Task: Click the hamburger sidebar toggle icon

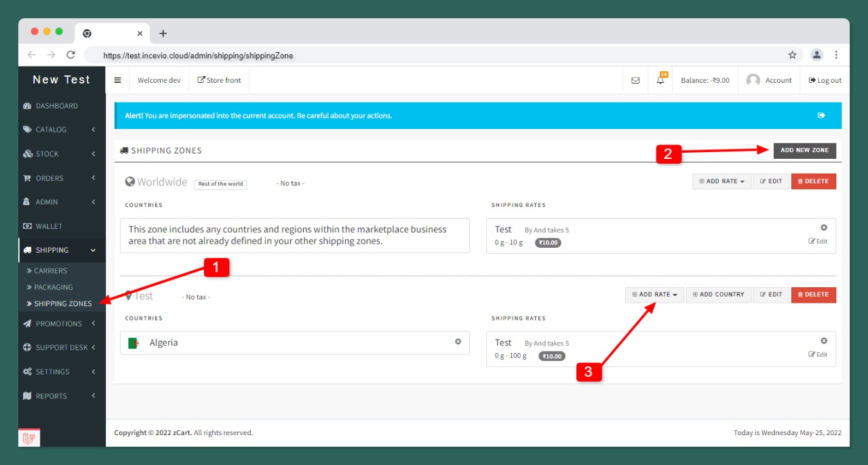Action: coord(117,80)
